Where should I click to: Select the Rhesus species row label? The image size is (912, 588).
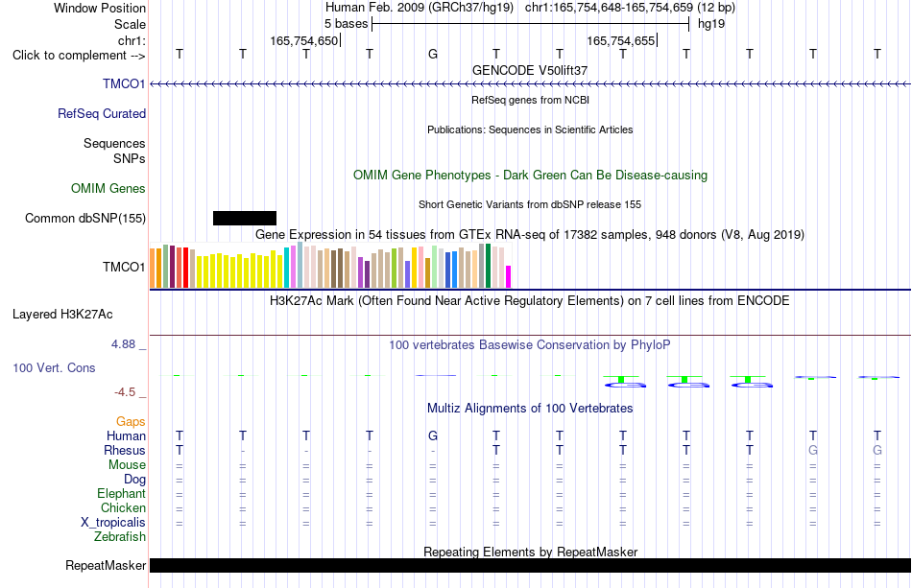pyautogui.click(x=125, y=450)
